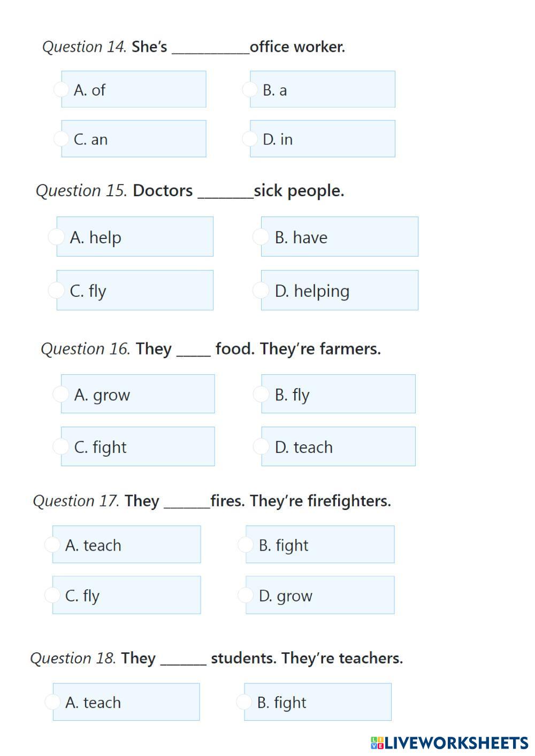This screenshot has width=535, height=756.
Task: Select 'B. fight' in Question 18
Action: click(x=244, y=701)
